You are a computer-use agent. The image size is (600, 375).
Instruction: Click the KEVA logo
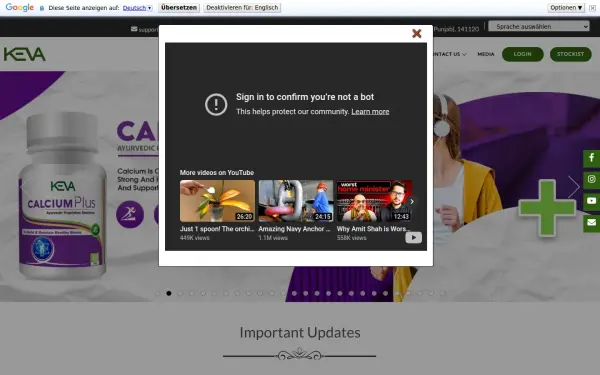pos(25,54)
